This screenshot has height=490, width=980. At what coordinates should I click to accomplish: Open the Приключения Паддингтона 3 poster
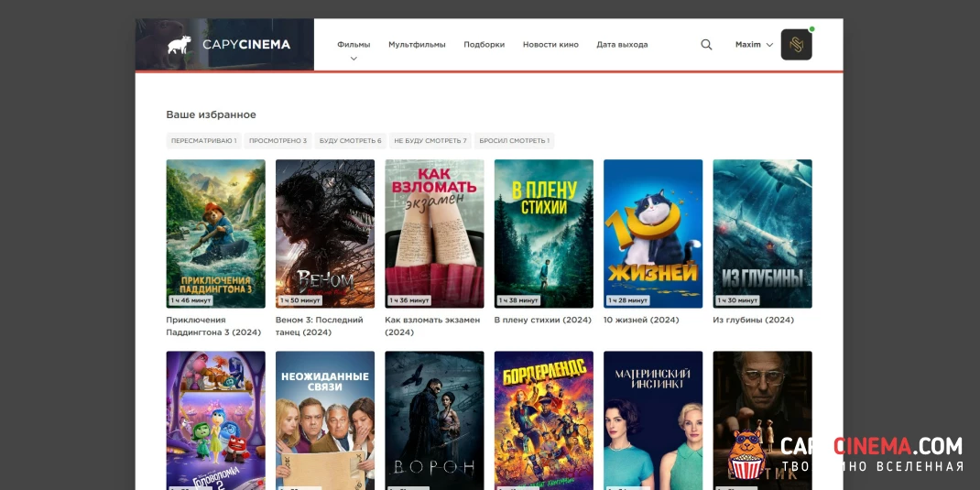pyautogui.click(x=215, y=234)
